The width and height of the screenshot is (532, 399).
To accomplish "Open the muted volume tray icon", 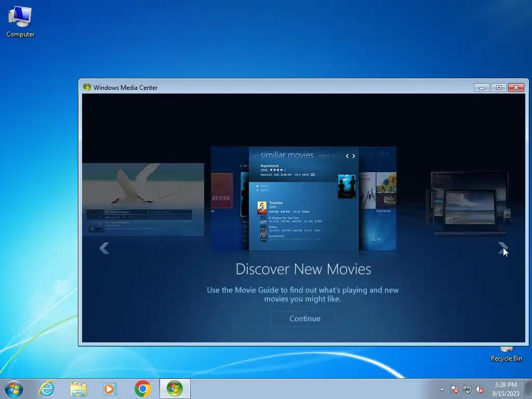I will [480, 389].
